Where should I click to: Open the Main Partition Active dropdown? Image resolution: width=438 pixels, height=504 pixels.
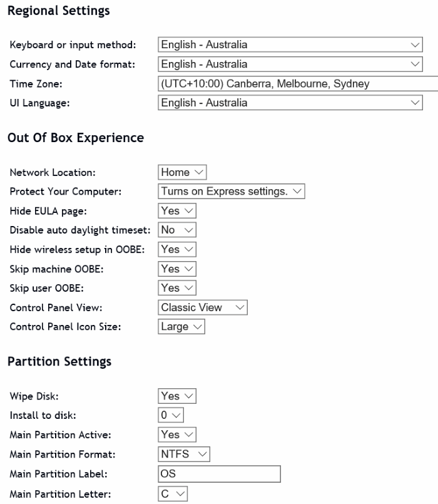(x=177, y=435)
